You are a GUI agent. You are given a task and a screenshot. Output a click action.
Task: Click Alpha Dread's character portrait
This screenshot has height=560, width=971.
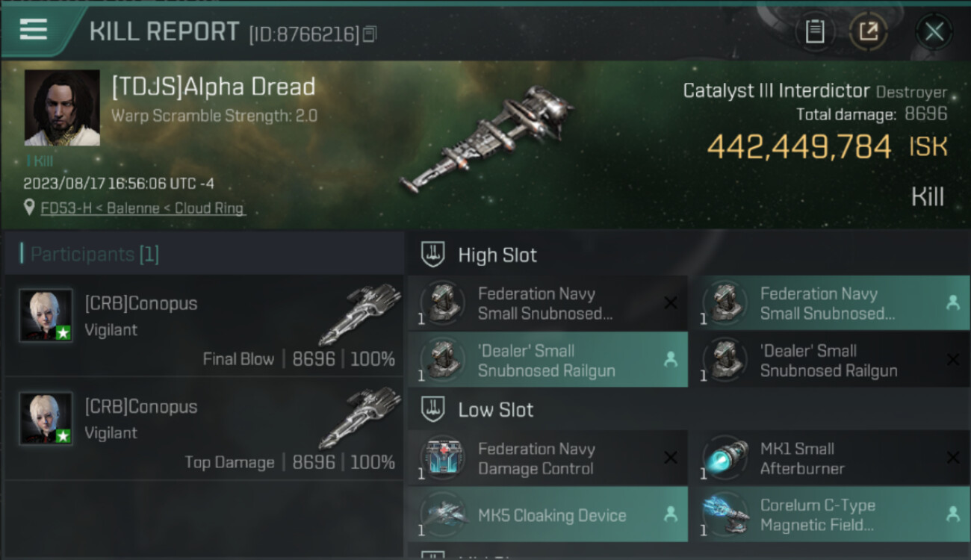tap(62, 108)
